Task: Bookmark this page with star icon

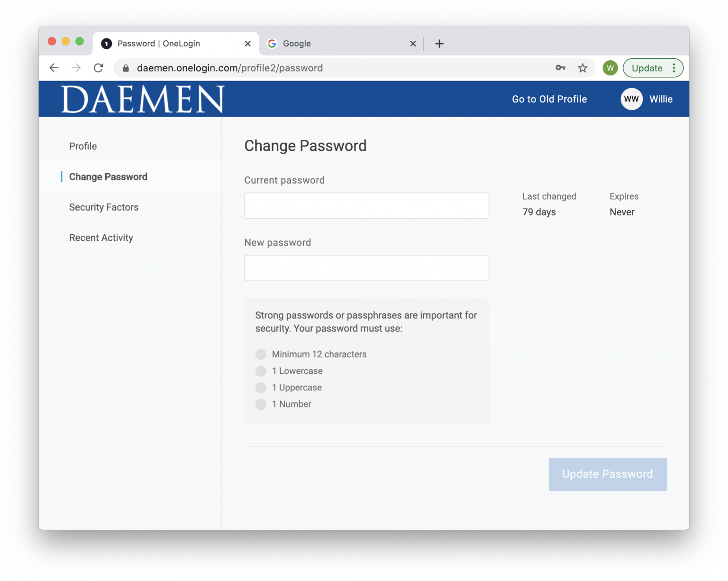Action: tap(582, 68)
